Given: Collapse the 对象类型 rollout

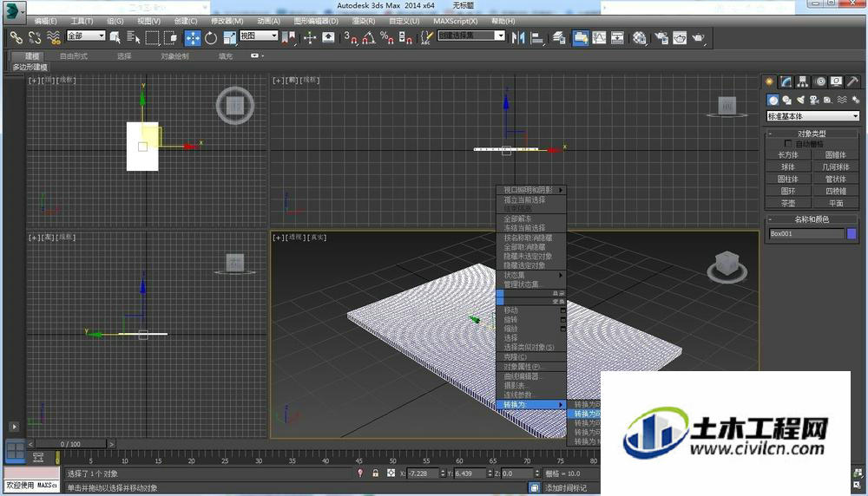Looking at the screenshot, I should (x=812, y=134).
